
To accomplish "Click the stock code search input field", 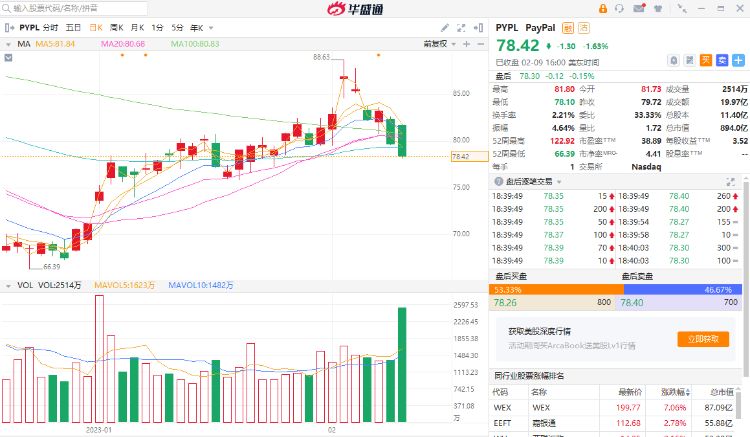I will tap(74, 8).
